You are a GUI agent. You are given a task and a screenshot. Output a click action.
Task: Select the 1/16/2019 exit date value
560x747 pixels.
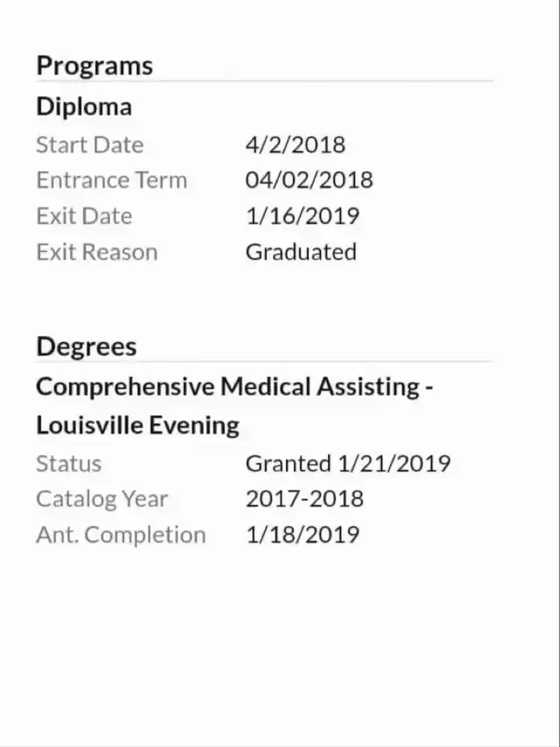pos(302,216)
